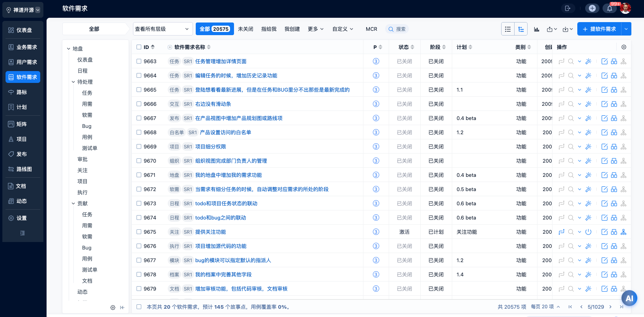Click the edit icon for requirement 9663
Image resolution: width=644 pixels, height=317 pixels.
[604, 62]
